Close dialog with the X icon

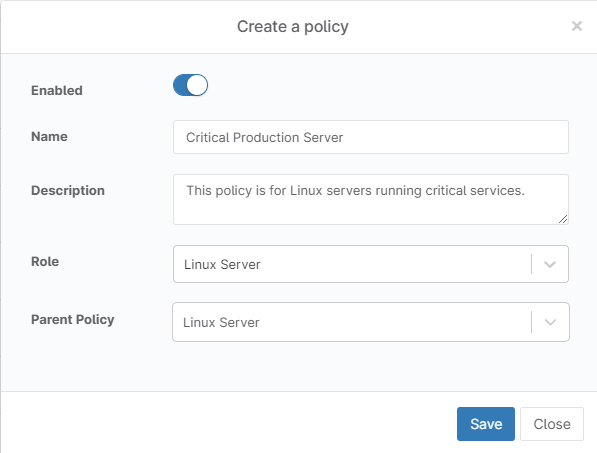coord(576,26)
